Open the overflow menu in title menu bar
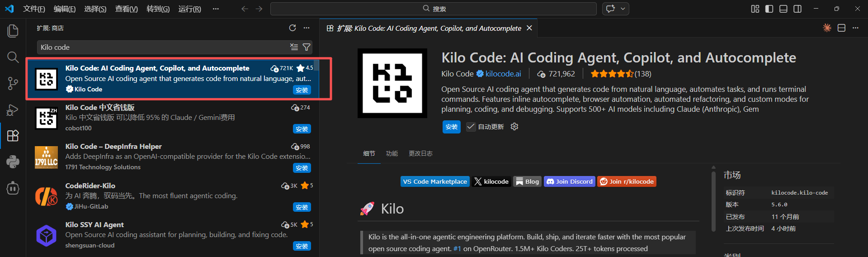This screenshot has width=868, height=257. 216,9
